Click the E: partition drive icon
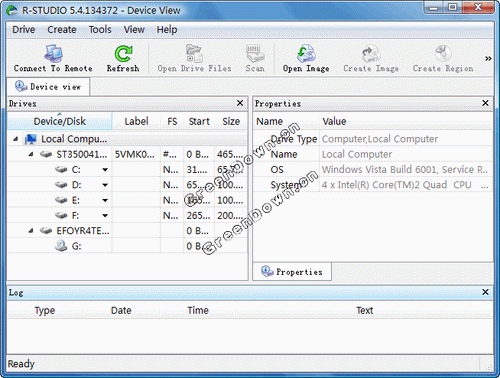This screenshot has height=378, width=500. click(x=61, y=200)
